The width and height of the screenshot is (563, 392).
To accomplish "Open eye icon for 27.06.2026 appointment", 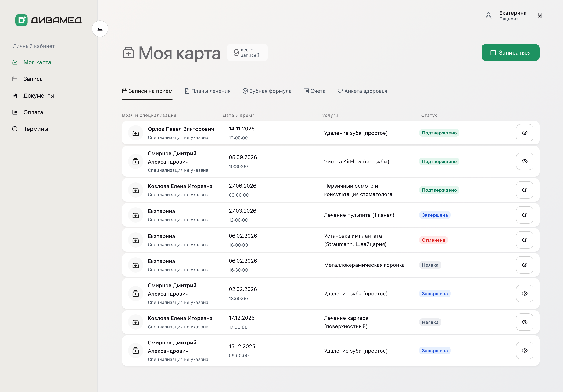I will (x=525, y=190).
